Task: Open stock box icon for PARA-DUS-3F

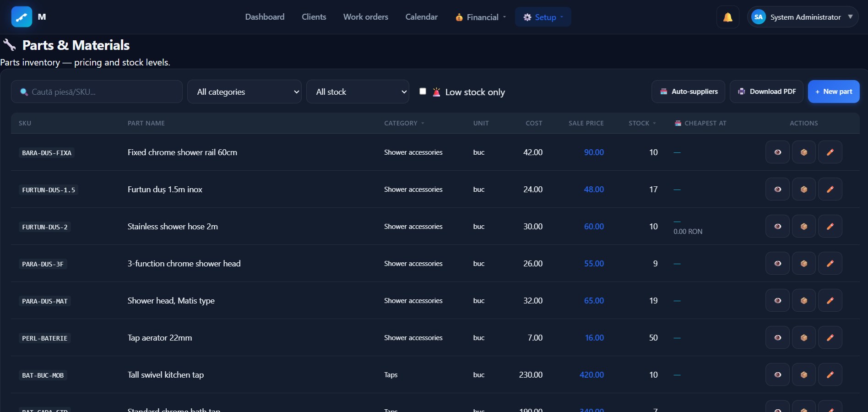Action: coord(803,263)
